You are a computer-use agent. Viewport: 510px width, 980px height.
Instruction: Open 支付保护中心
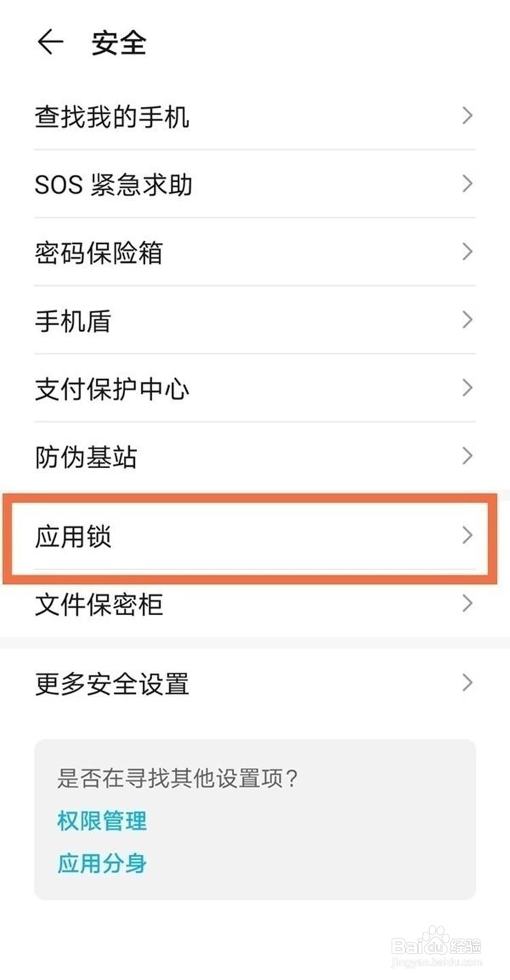pyautogui.click(x=255, y=389)
